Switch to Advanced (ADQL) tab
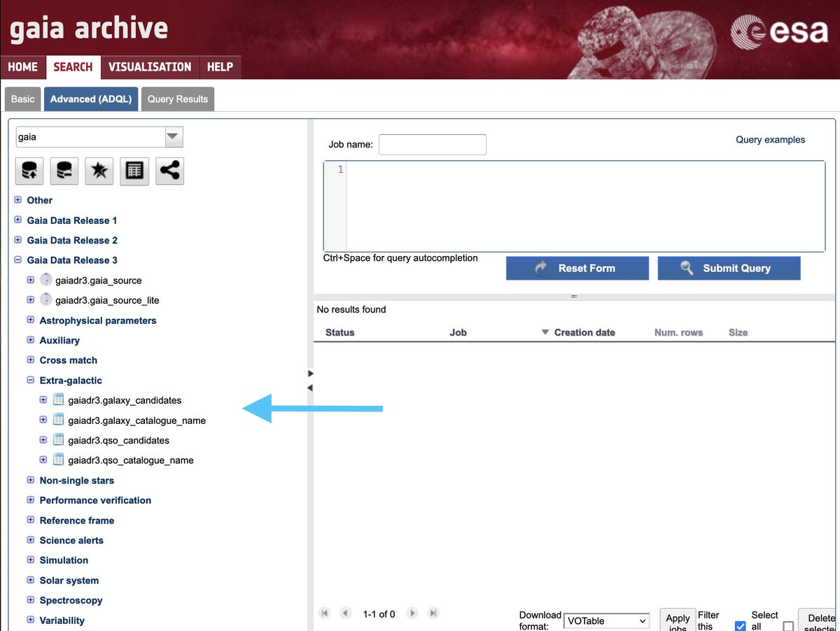This screenshot has width=840, height=631. click(x=91, y=99)
